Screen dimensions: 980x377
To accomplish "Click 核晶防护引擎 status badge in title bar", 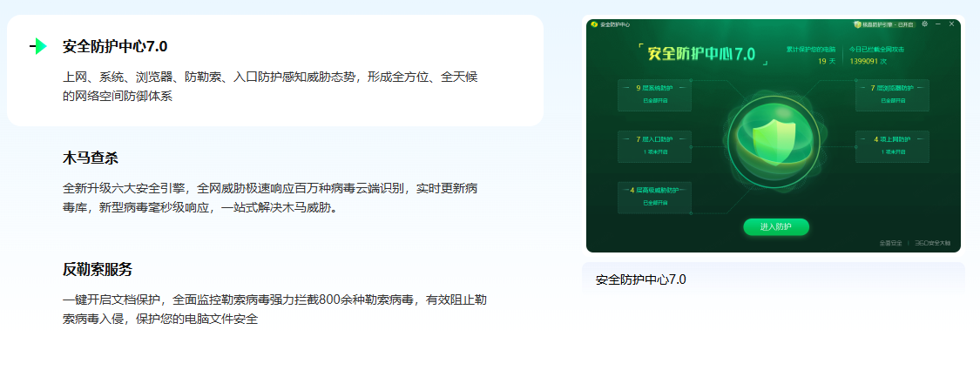I will click(884, 24).
